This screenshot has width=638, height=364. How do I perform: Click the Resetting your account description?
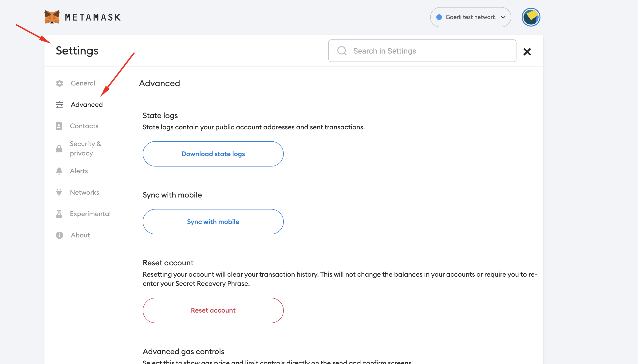340,279
